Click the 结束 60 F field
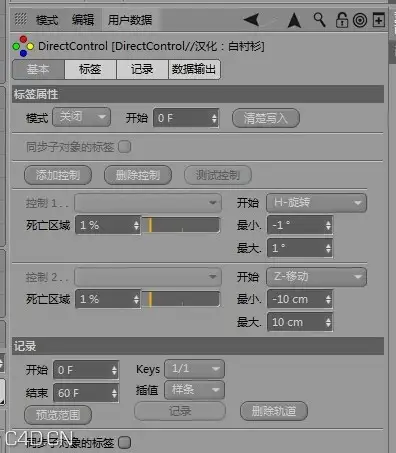This screenshot has width=396, height=453. pos(86,393)
